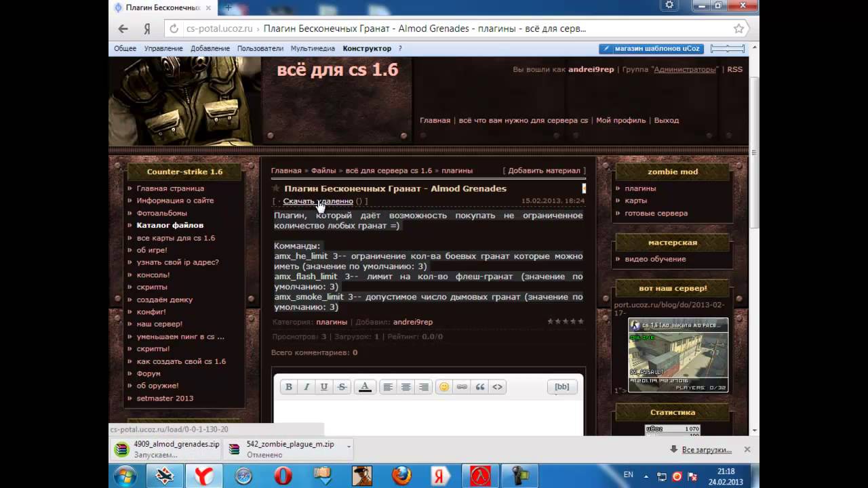Align comment text right
The height and width of the screenshot is (488, 868).
pyautogui.click(x=423, y=387)
